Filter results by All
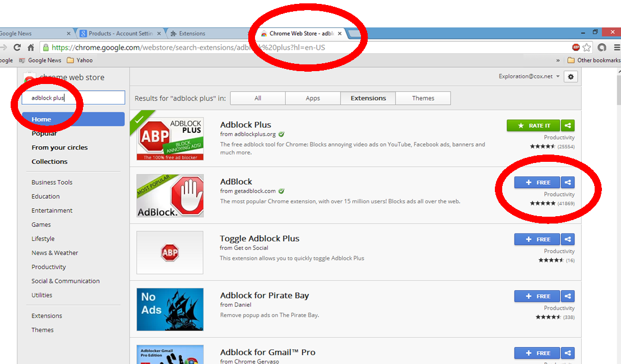621x364 pixels. (258, 98)
